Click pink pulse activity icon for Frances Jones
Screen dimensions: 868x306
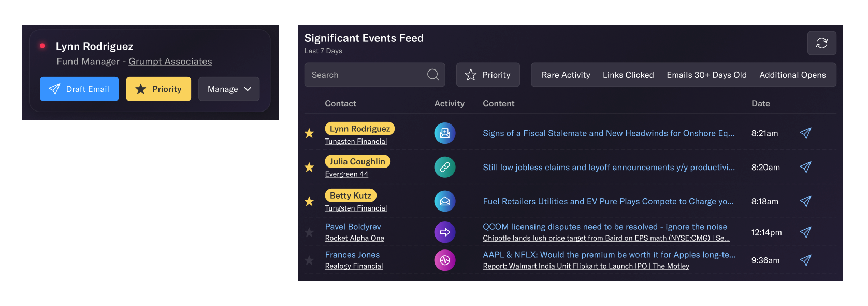click(x=445, y=260)
